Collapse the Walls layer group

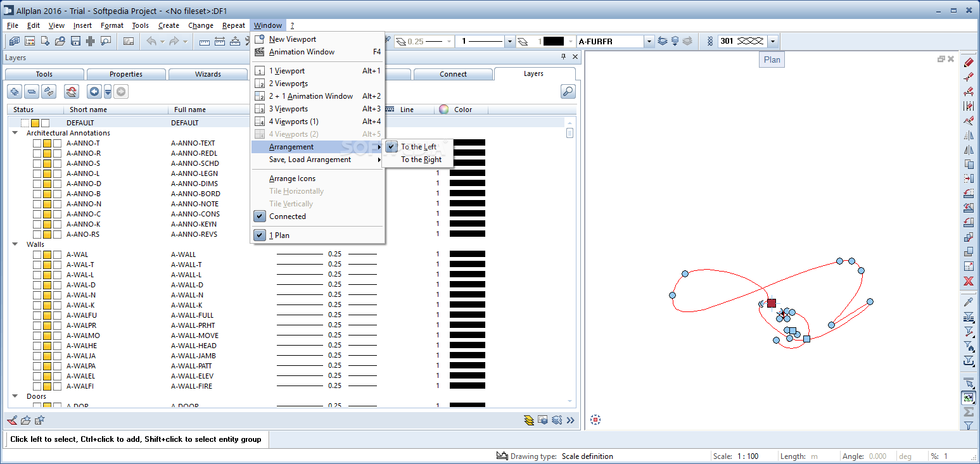coord(15,244)
